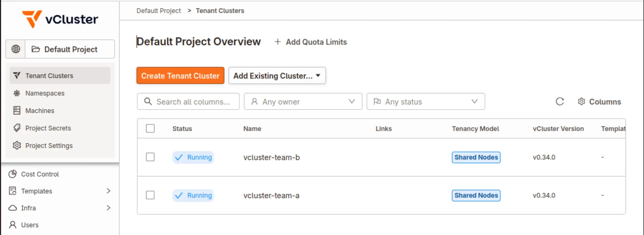Click the gear icon next to Columns

coord(581,101)
